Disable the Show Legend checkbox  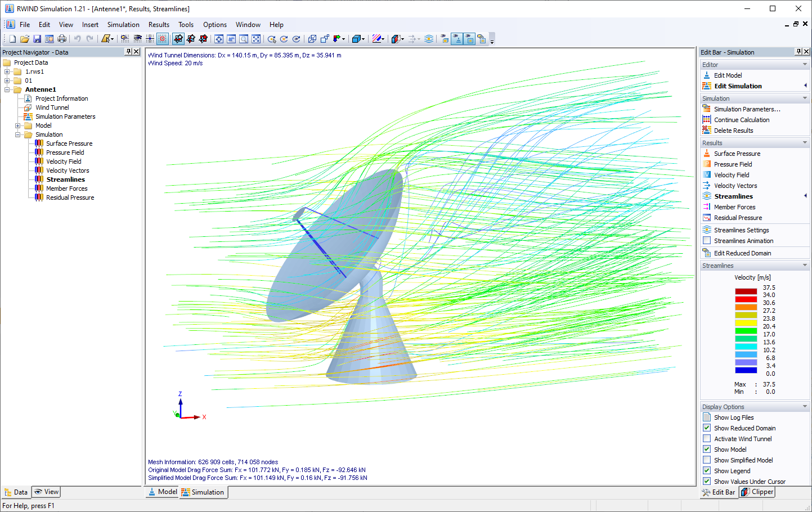pyautogui.click(x=707, y=471)
